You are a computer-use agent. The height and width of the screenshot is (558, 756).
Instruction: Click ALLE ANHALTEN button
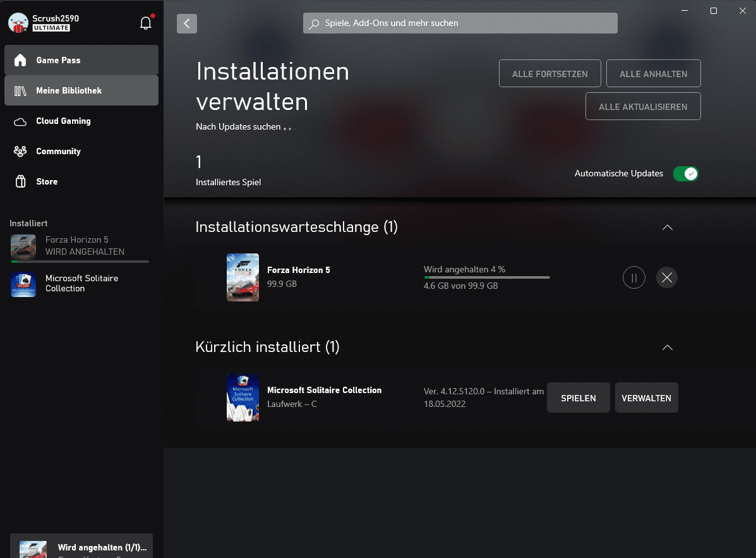(653, 74)
